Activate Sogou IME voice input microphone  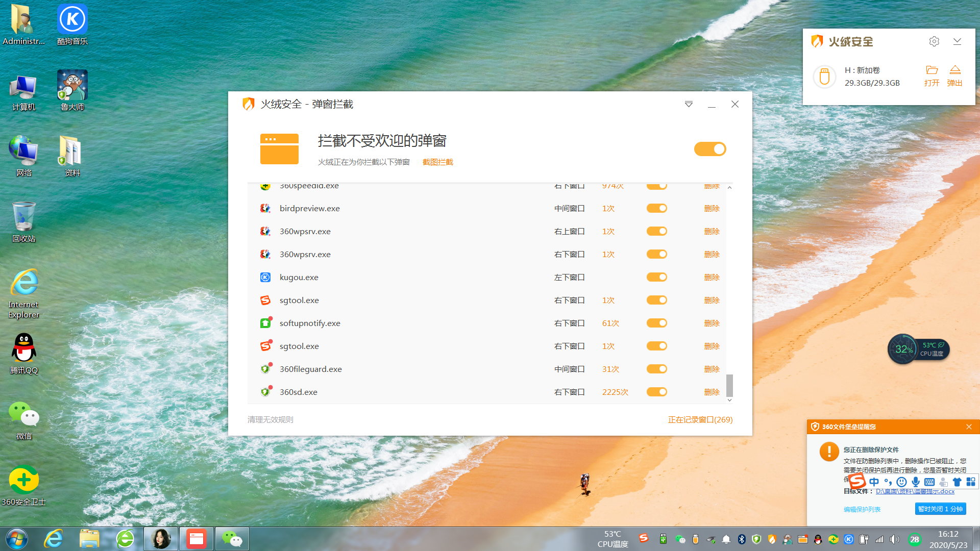916,482
